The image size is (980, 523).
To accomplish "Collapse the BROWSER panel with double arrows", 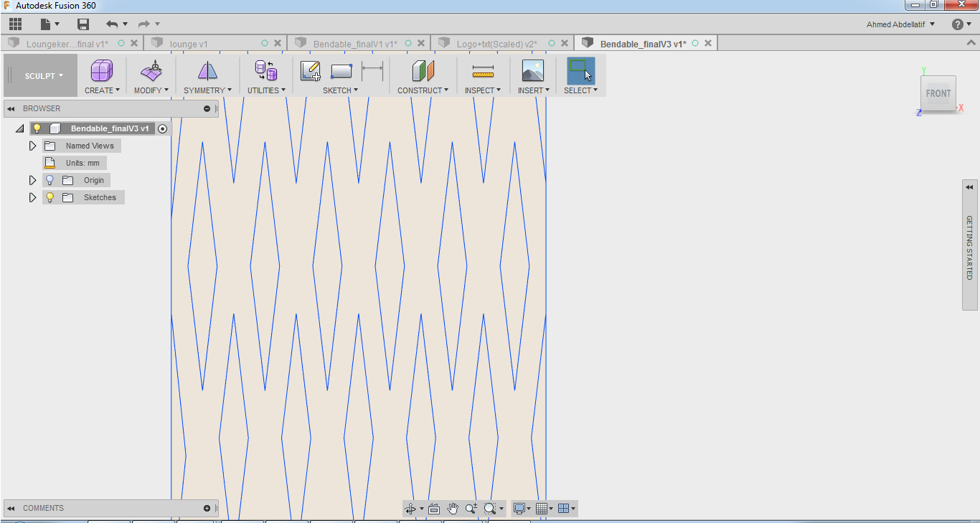I will [11, 109].
